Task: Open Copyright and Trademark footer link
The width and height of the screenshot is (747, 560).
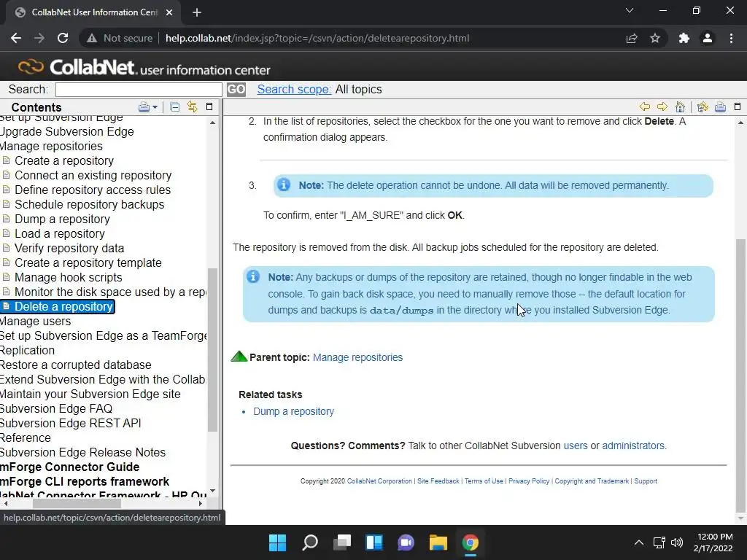Action: coord(592,481)
